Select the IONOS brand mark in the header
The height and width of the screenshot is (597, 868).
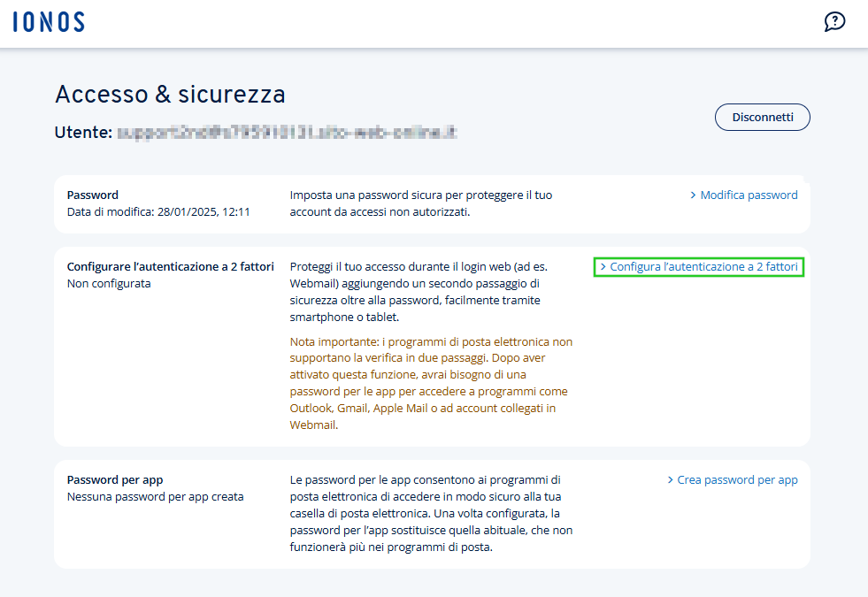pos(48,20)
